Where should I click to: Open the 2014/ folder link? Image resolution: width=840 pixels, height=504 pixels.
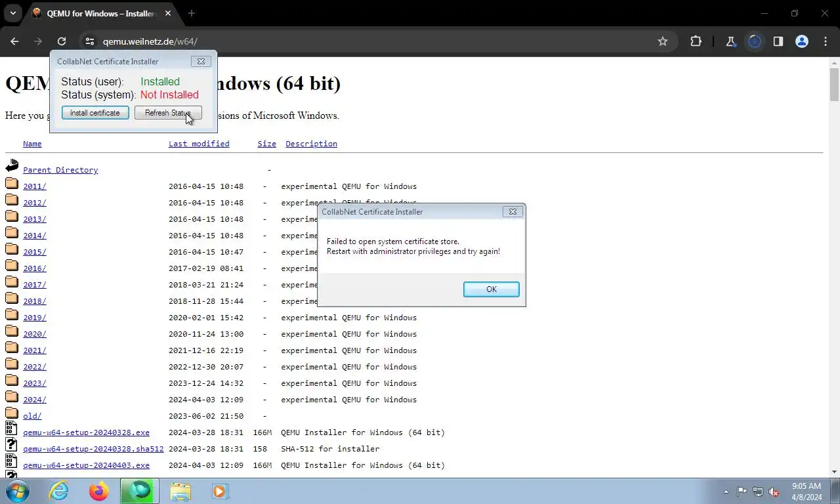point(35,236)
